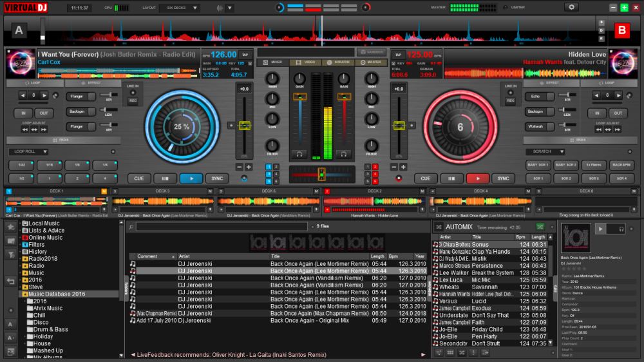The image size is (644, 362).
Task: Click the headphone cue button for left channel
Action: (299, 154)
